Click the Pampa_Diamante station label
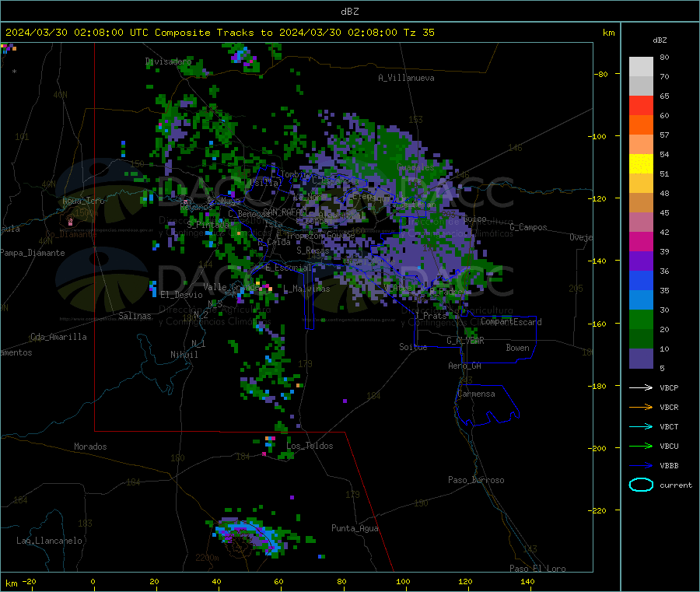The height and width of the screenshot is (592, 700). click(32, 253)
